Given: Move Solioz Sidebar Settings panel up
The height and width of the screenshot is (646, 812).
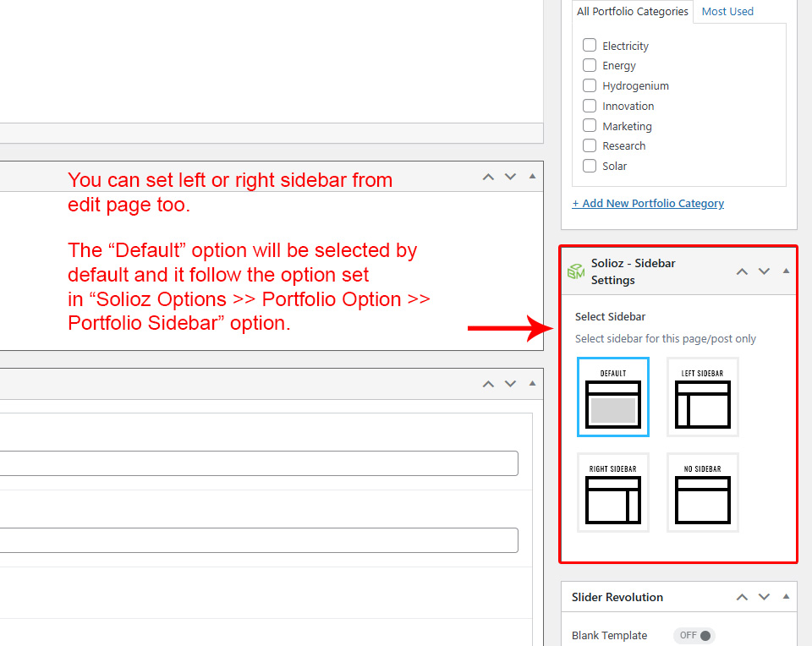Looking at the screenshot, I should point(742,271).
